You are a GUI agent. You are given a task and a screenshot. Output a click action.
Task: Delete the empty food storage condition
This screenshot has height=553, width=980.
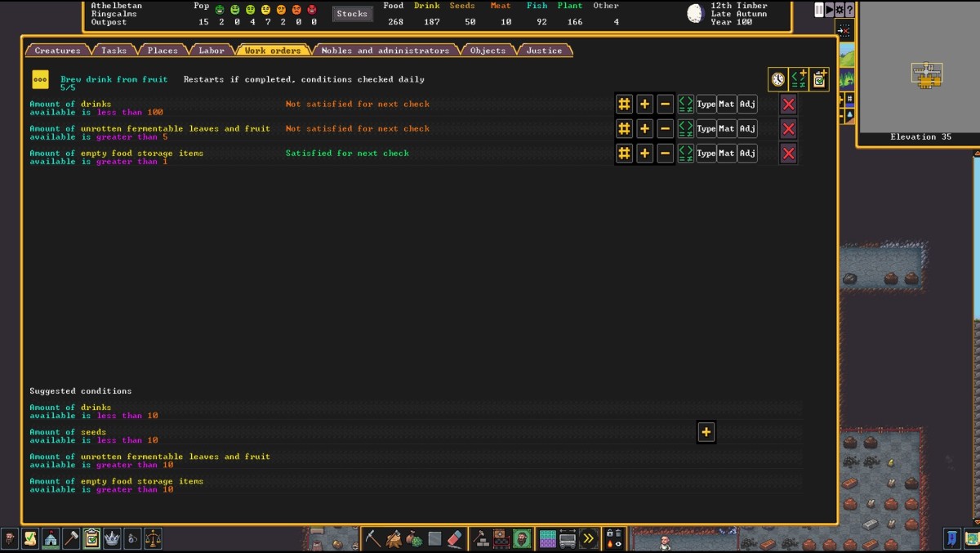coord(788,154)
